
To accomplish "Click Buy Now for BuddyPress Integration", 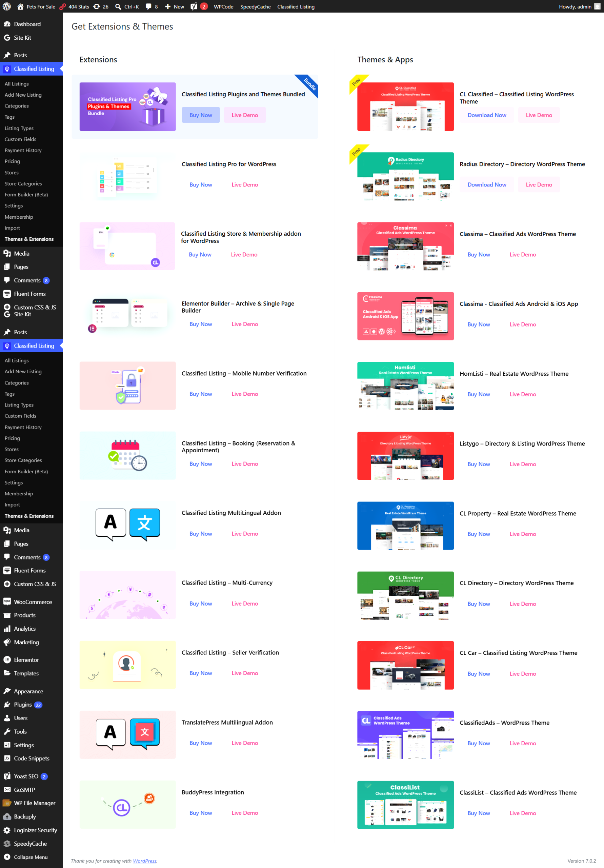I will click(201, 813).
